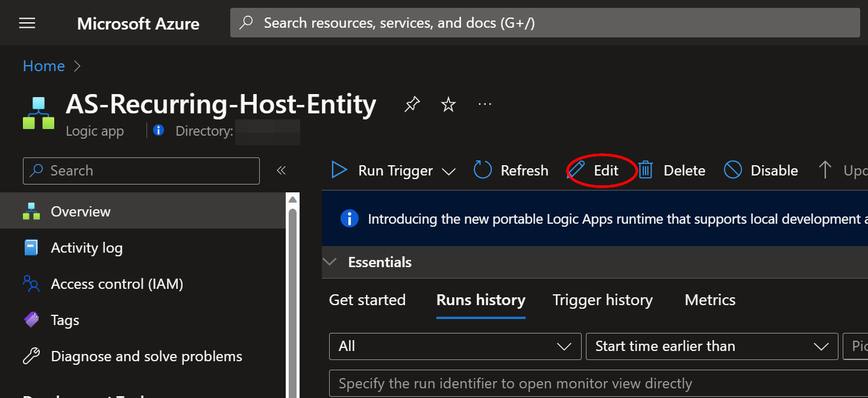The height and width of the screenshot is (398, 868).
Task: Switch to the Metrics tab
Action: 710,300
